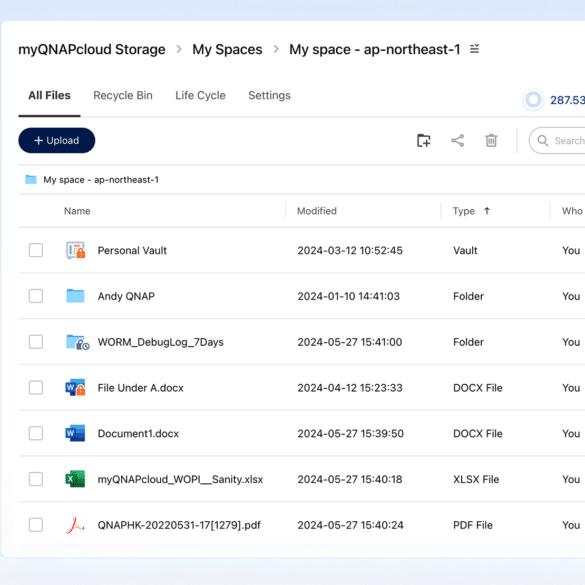Image resolution: width=585 pixels, height=585 pixels.
Task: Click the locked Word icon for File Under A.docx
Action: (75, 388)
